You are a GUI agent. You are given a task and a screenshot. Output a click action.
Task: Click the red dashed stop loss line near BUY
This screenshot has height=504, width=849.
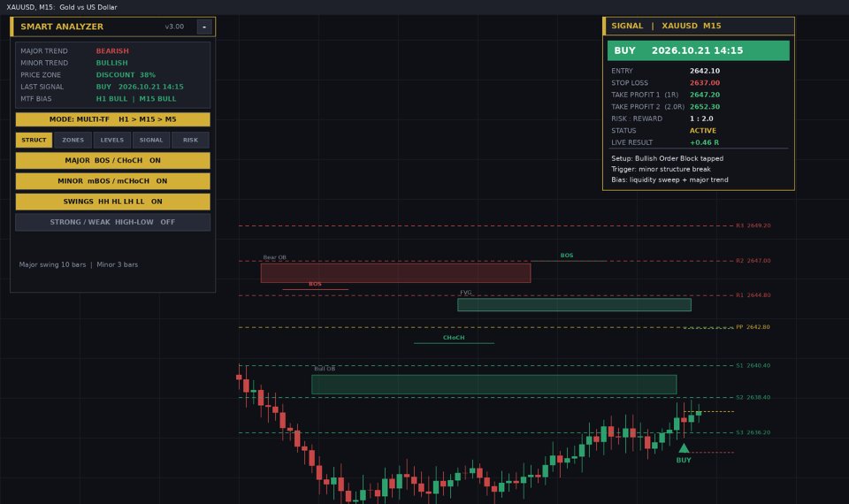(712, 452)
